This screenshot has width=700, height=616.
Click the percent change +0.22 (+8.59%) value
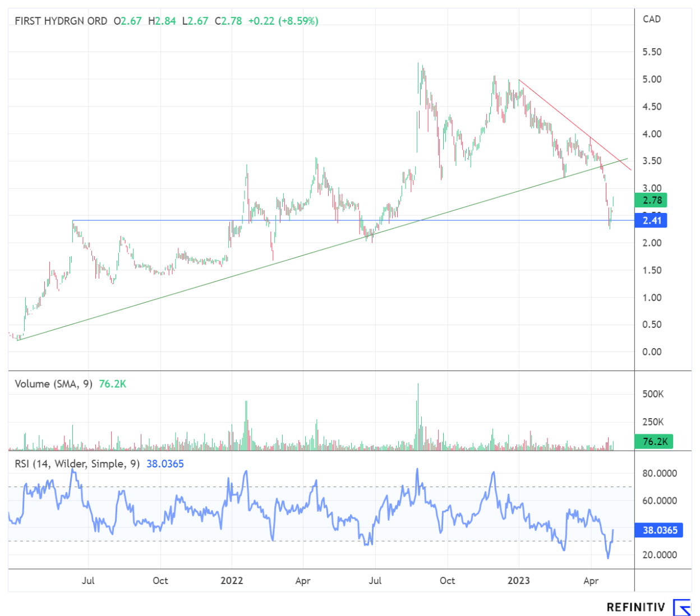[x=283, y=21]
